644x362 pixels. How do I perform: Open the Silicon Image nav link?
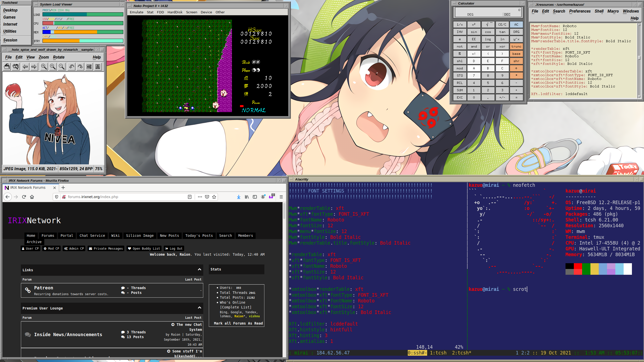tap(140, 236)
